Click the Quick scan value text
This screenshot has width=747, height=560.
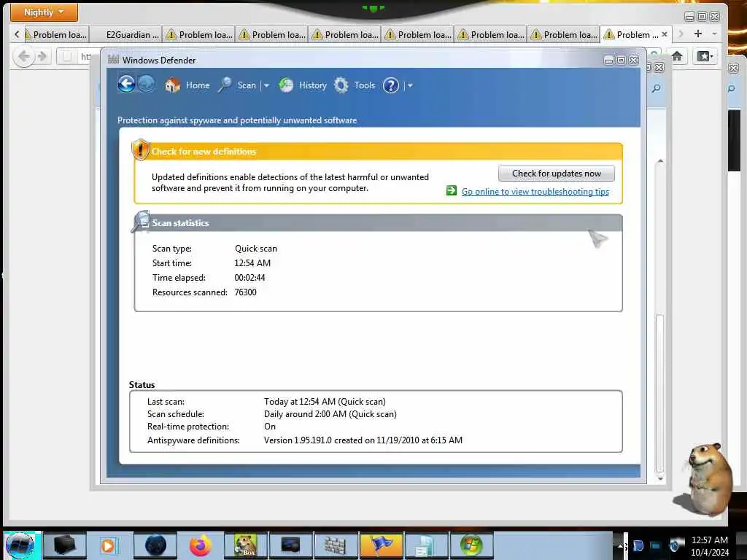[x=256, y=249]
